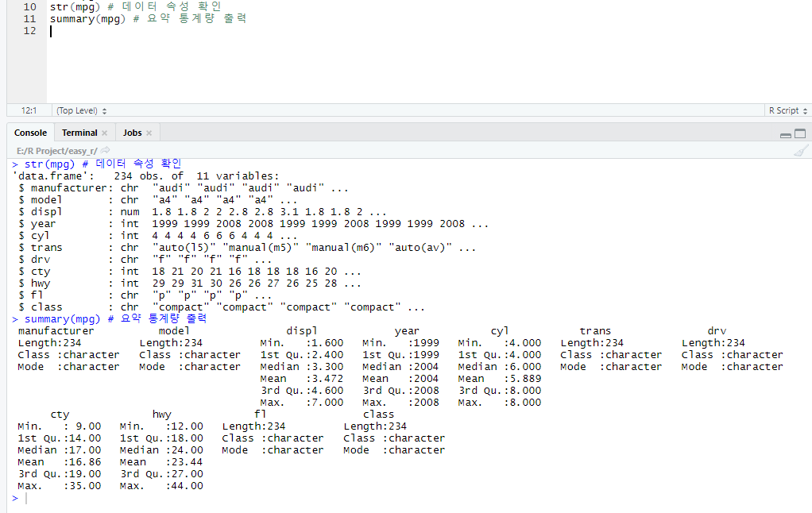Click the '$ model' row in the str output
The image size is (812, 513).
tap(157, 200)
